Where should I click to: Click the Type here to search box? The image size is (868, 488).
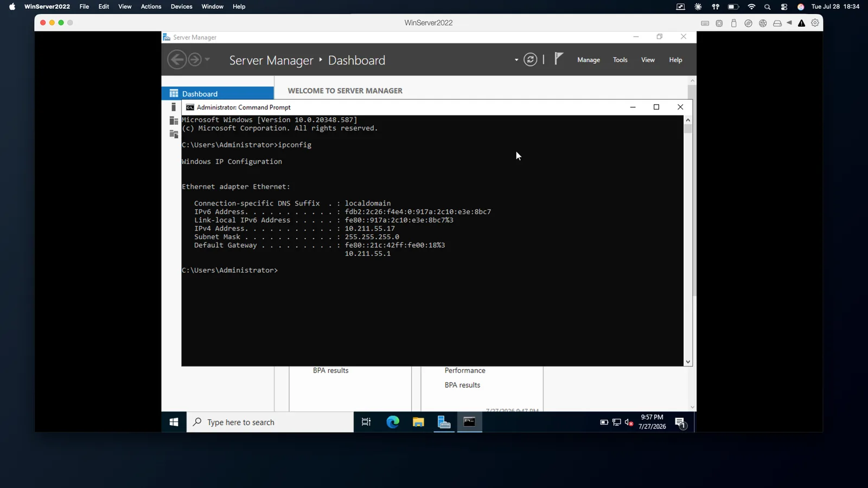tap(270, 422)
